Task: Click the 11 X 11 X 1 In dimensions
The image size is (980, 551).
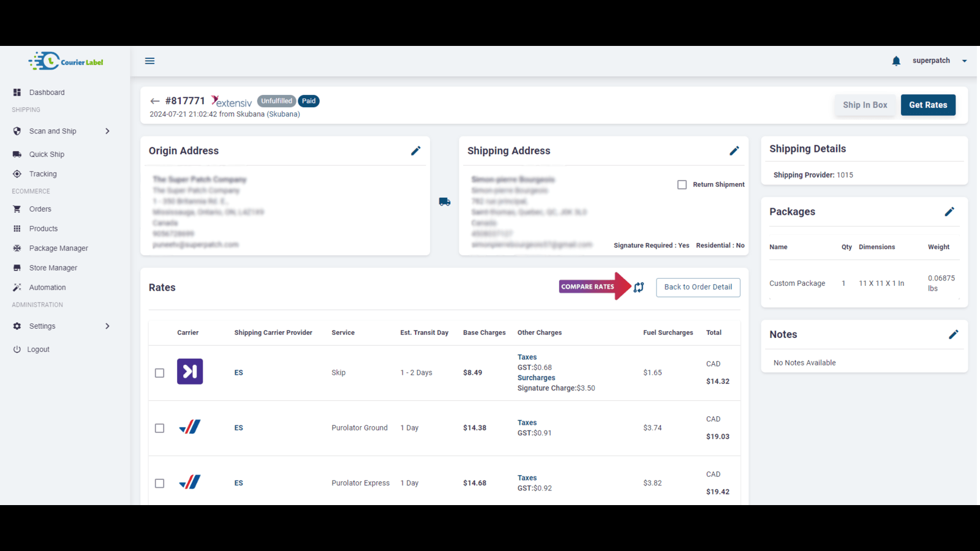Action: click(881, 283)
